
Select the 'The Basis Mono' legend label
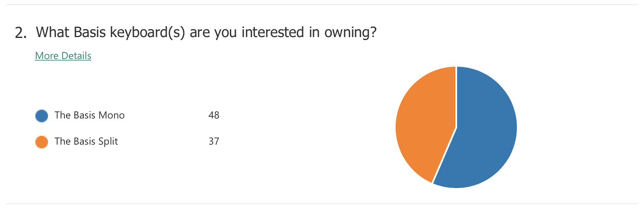(x=90, y=115)
